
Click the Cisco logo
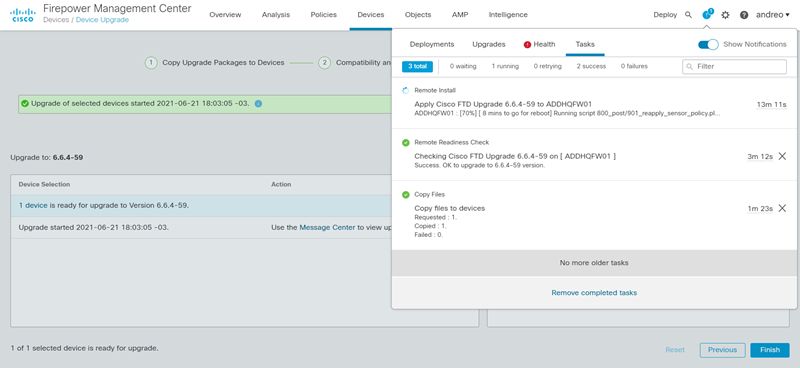click(x=22, y=15)
